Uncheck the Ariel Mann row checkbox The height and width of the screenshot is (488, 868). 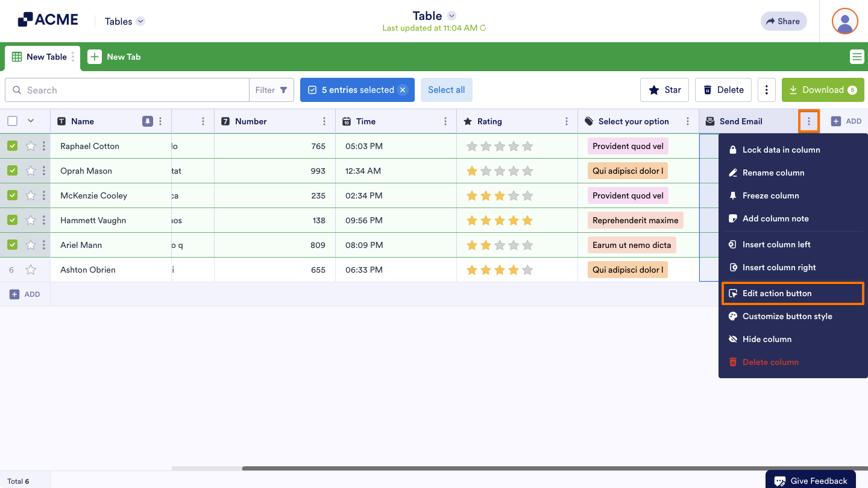coord(12,245)
